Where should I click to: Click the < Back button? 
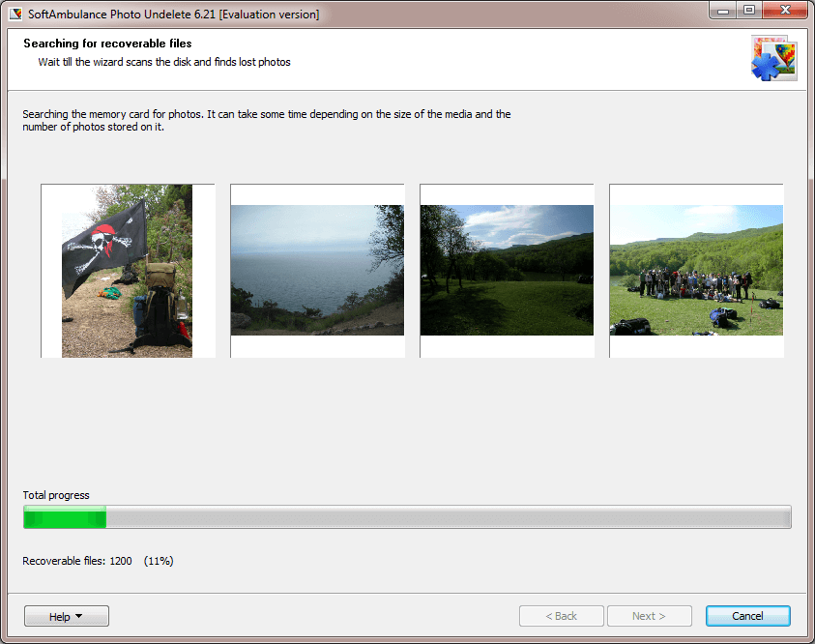coord(562,616)
